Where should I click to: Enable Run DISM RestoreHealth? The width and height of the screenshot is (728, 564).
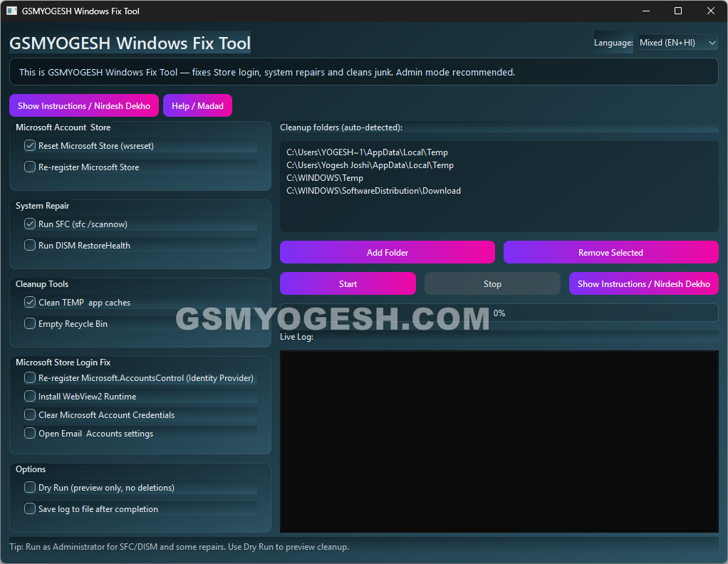[x=30, y=245]
